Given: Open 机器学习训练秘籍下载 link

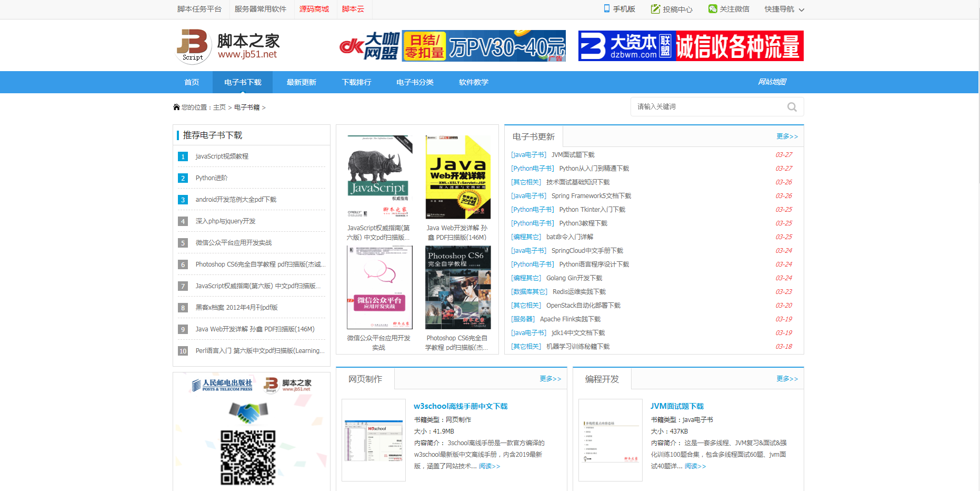Looking at the screenshot, I should (x=578, y=347).
